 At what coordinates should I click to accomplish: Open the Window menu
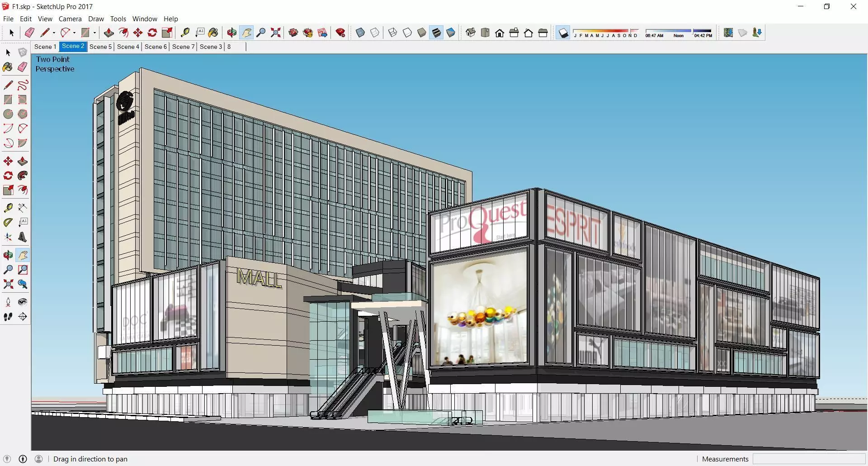(145, 19)
